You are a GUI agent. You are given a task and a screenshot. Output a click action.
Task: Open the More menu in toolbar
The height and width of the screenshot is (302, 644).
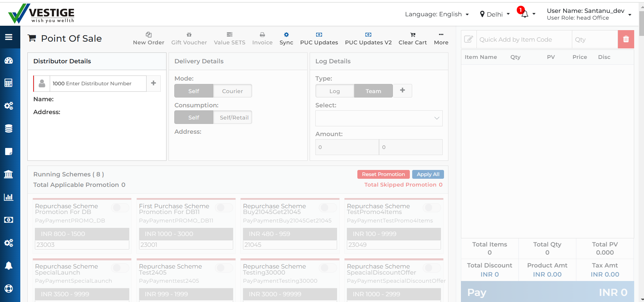(441, 39)
